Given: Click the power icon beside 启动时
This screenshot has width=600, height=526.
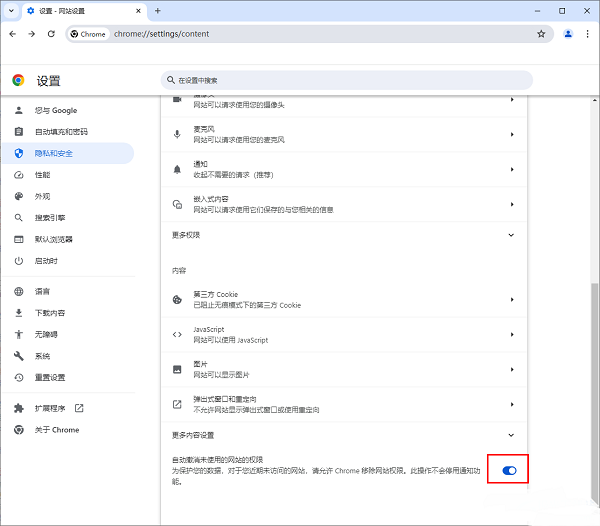Looking at the screenshot, I should point(19,261).
